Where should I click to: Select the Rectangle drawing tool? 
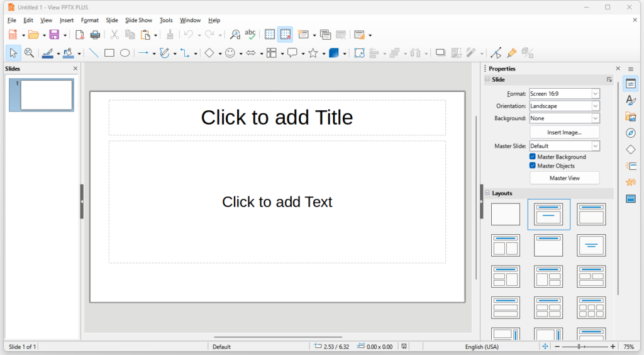(109, 53)
